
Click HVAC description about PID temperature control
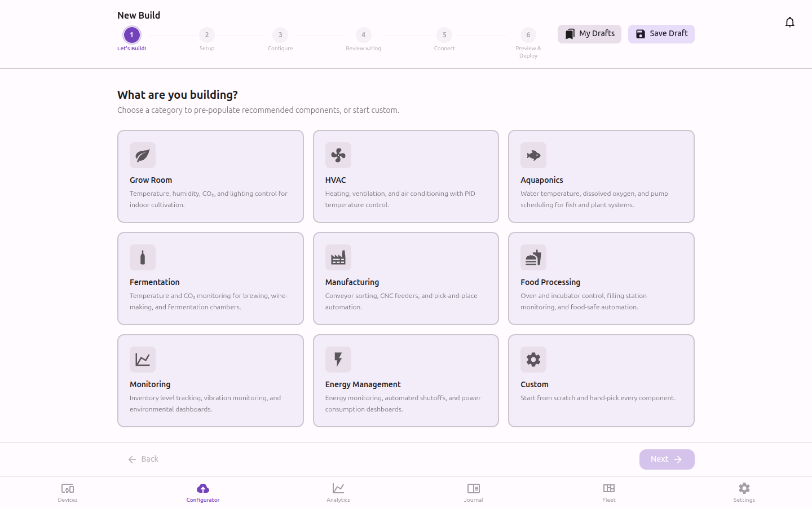(x=400, y=199)
